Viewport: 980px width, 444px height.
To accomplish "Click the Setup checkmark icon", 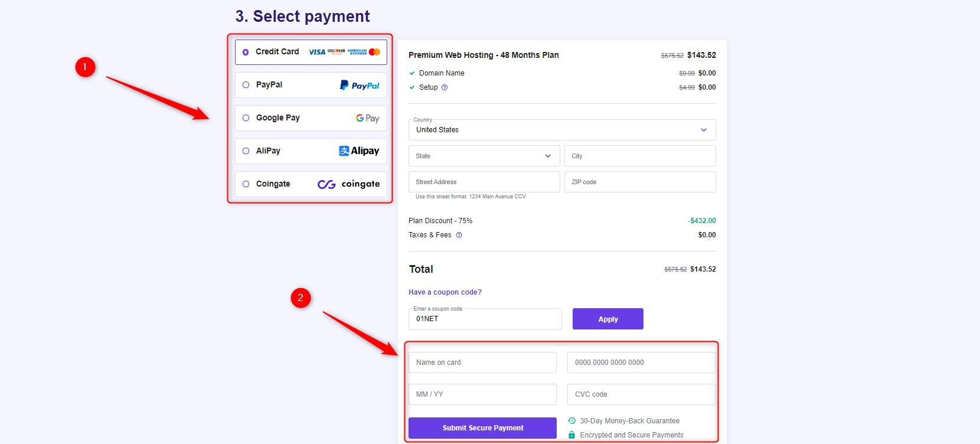I will [x=412, y=87].
